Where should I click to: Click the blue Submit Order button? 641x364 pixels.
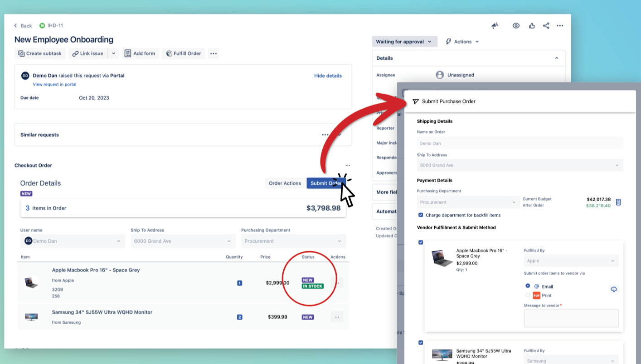pos(326,183)
